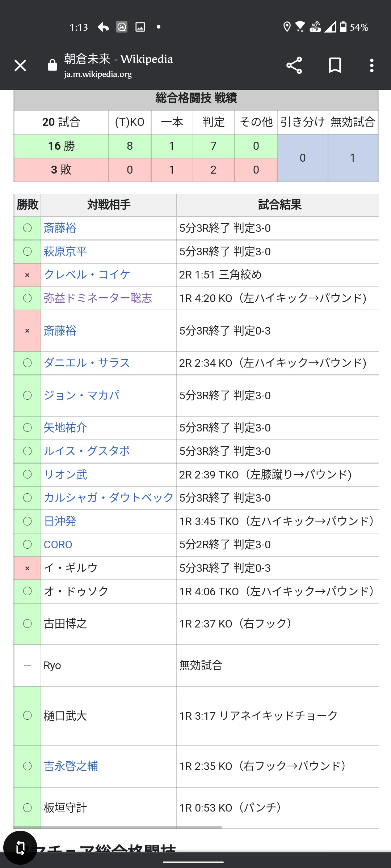Bookmark this Wikipedia page
The width and height of the screenshot is (391, 868).
pyautogui.click(x=335, y=65)
